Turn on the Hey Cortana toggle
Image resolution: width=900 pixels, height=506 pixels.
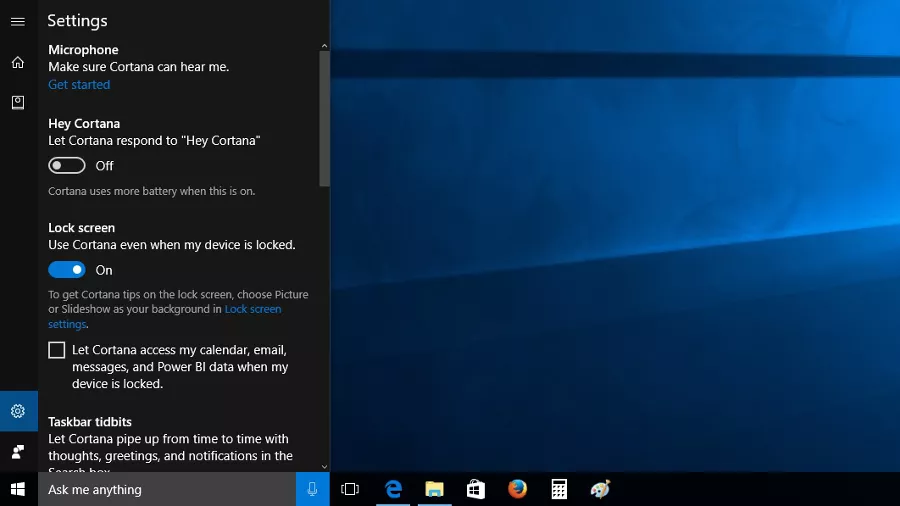[x=67, y=166]
